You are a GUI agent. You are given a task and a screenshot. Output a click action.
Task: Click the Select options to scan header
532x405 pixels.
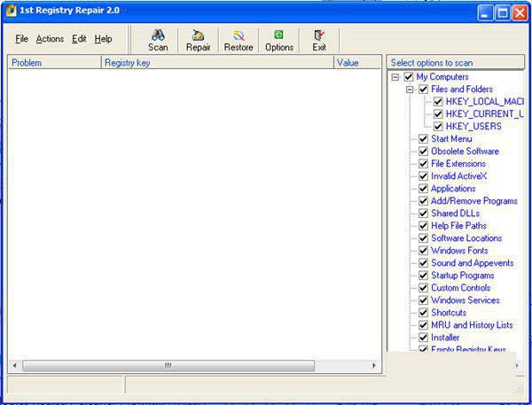[456, 63]
